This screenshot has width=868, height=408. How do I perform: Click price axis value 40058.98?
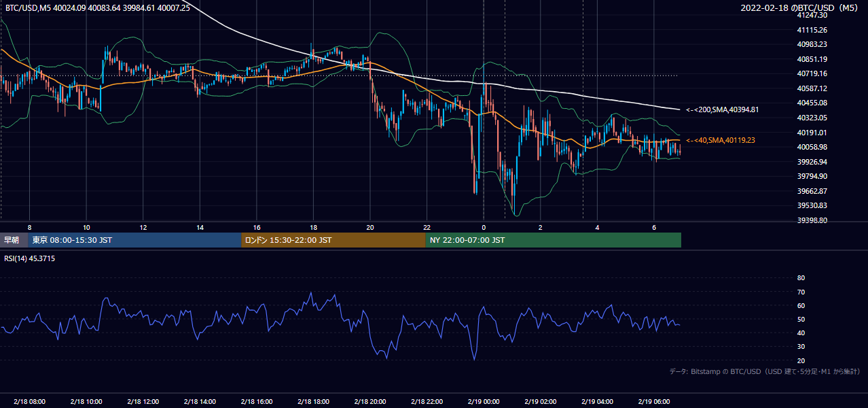[812, 147]
